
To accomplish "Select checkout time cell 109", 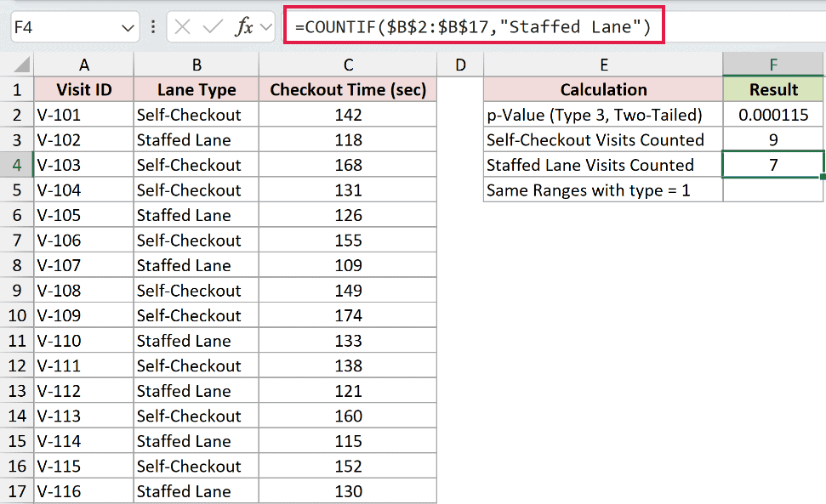I will coord(348,265).
